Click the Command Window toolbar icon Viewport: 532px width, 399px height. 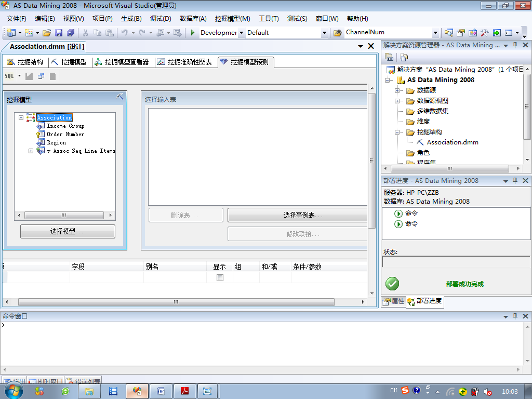[509, 33]
